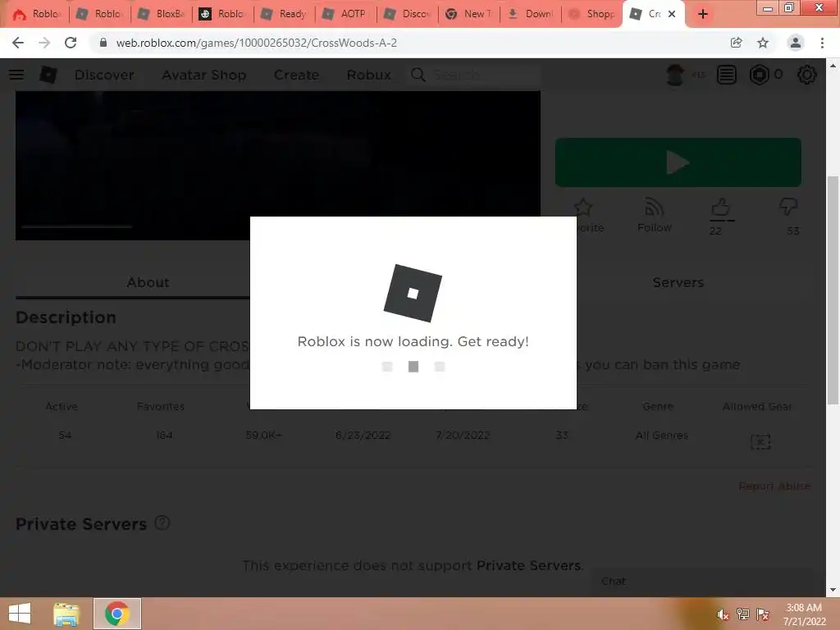Click the share page icon
Viewport: 840px width, 630px height.
pyautogui.click(x=736, y=43)
